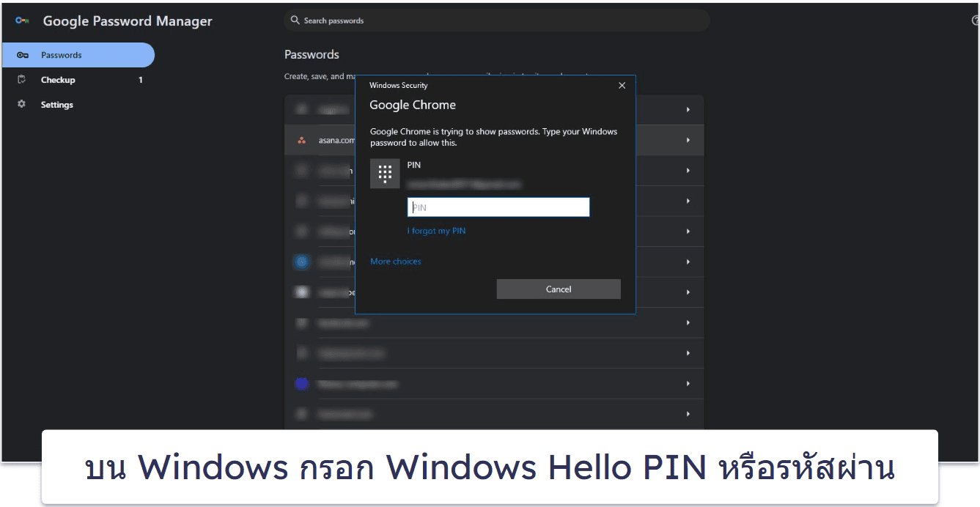The image size is (980, 507).
Task: Click the Checkup issue count 1
Action: (141, 80)
